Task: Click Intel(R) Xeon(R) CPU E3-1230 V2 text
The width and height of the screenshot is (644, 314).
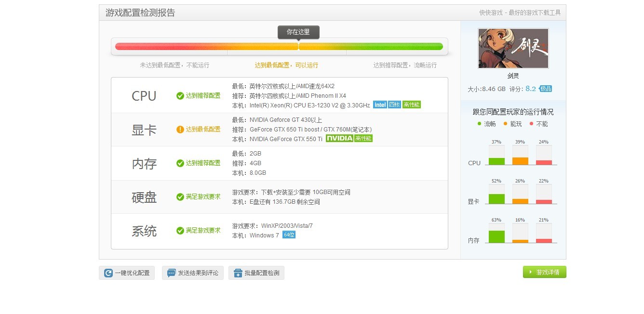Action: pos(309,105)
